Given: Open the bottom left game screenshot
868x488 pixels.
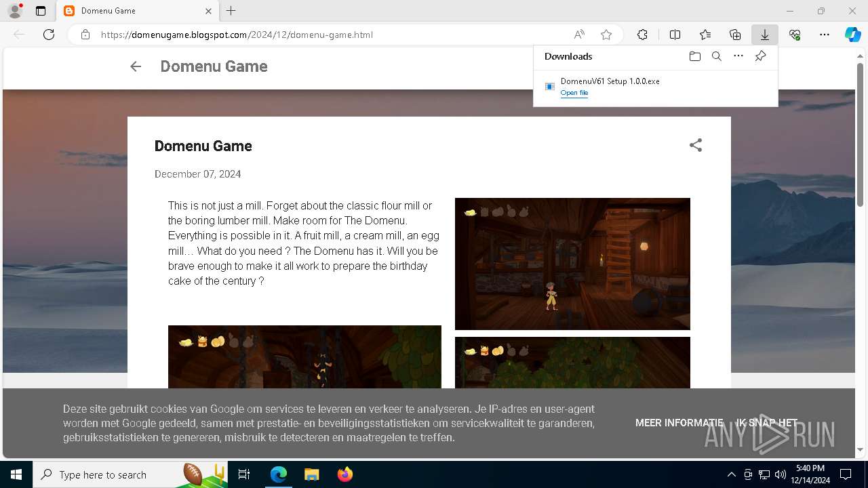Looking at the screenshot, I should [304, 357].
